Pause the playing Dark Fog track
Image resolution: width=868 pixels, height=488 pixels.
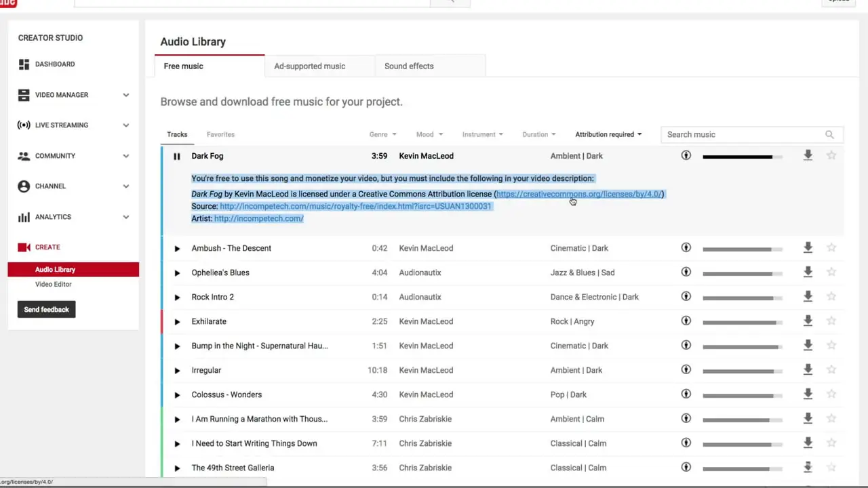click(x=176, y=157)
